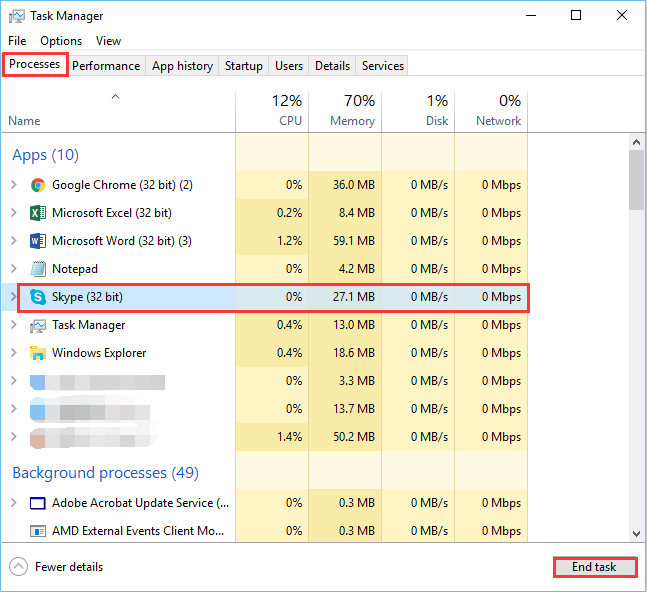Select the Windows Explorer row name

[x=99, y=353]
